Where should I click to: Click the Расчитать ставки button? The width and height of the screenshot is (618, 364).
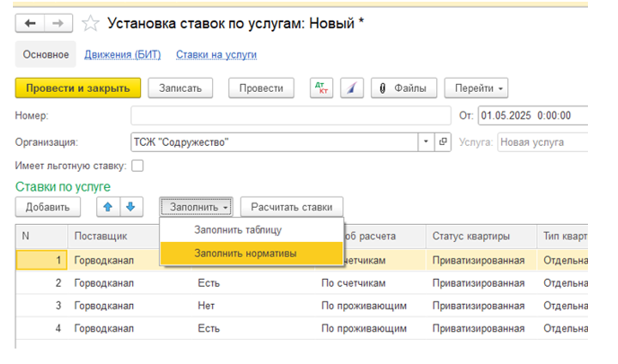(x=292, y=207)
